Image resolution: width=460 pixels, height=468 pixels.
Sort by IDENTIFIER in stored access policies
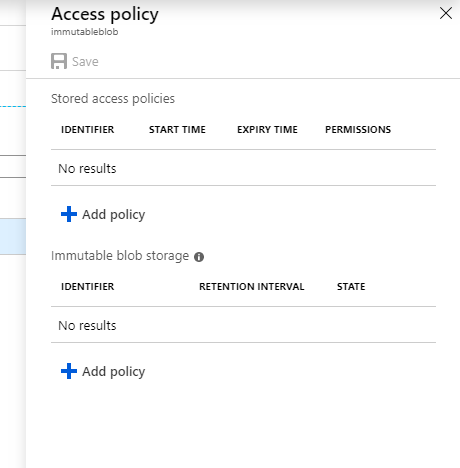coord(88,130)
